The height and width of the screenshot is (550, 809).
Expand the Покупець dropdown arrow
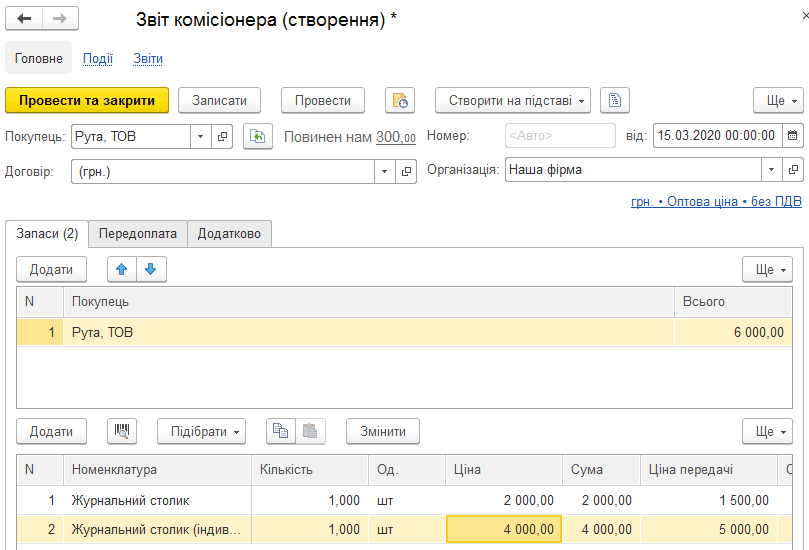click(x=201, y=137)
